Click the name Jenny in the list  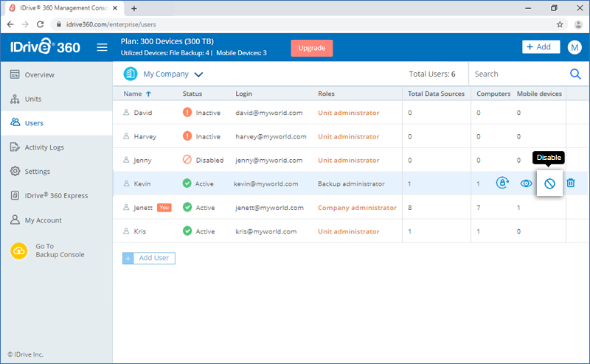[x=142, y=160]
